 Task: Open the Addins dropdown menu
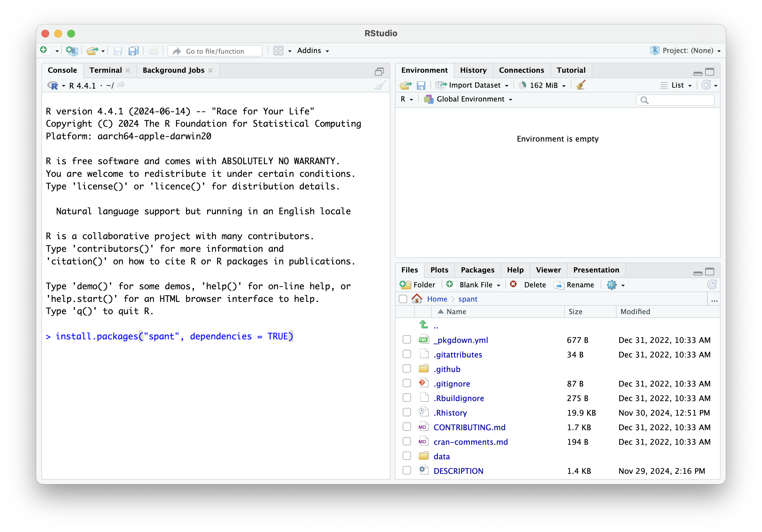tap(312, 50)
